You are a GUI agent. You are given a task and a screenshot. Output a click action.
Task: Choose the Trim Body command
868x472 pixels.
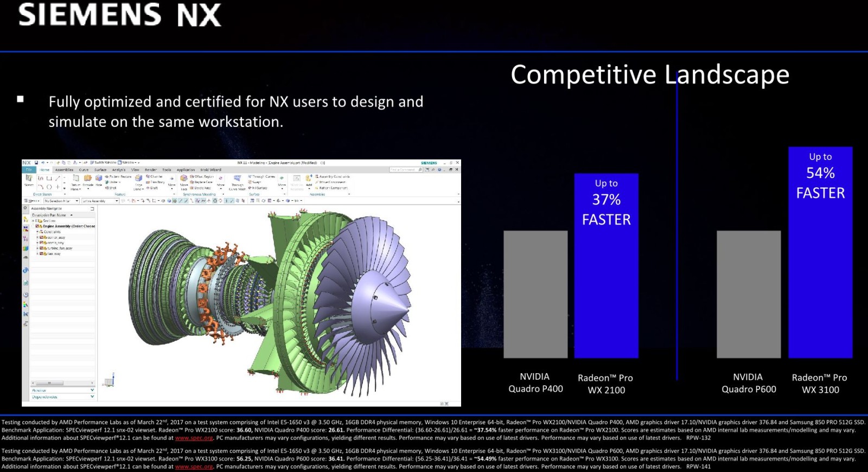click(x=155, y=182)
